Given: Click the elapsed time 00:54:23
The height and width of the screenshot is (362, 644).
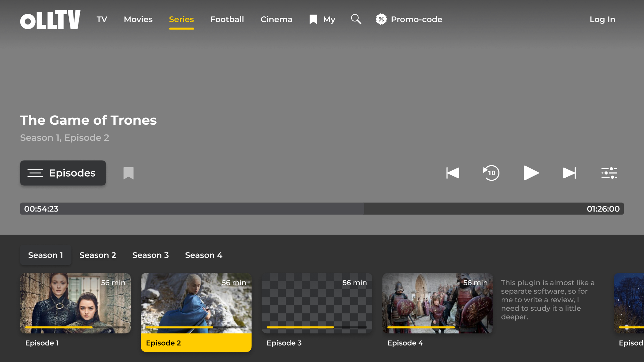Looking at the screenshot, I should pyautogui.click(x=41, y=209).
